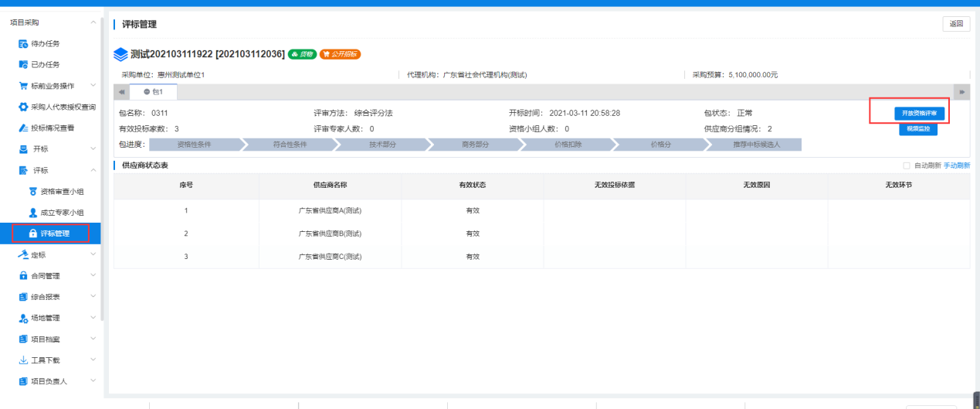Click the 视频监控 button
This screenshot has width=980, height=409.
tap(918, 129)
